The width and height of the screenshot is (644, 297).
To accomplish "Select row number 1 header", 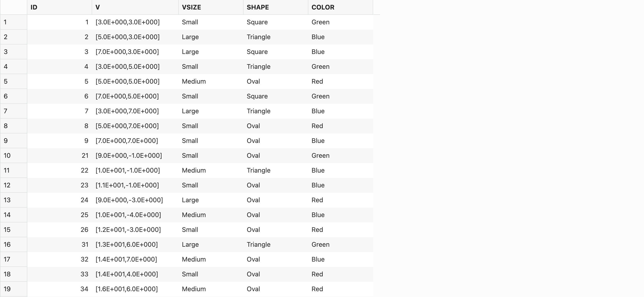I will click(x=13, y=22).
